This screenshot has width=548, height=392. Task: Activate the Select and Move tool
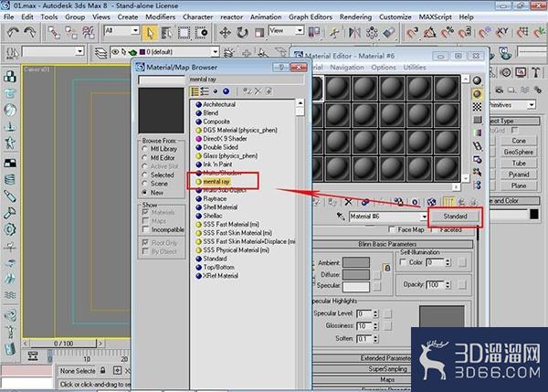pos(225,33)
